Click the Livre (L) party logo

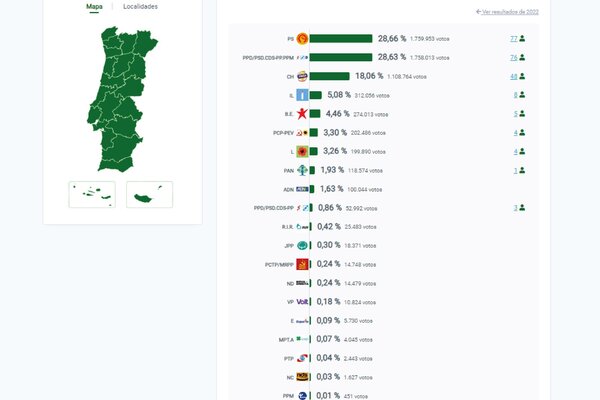(302, 151)
